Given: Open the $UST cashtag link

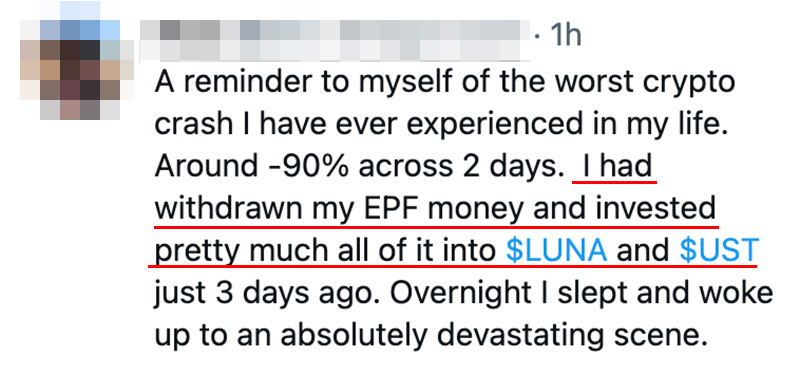Looking at the screenshot, I should point(720,250).
